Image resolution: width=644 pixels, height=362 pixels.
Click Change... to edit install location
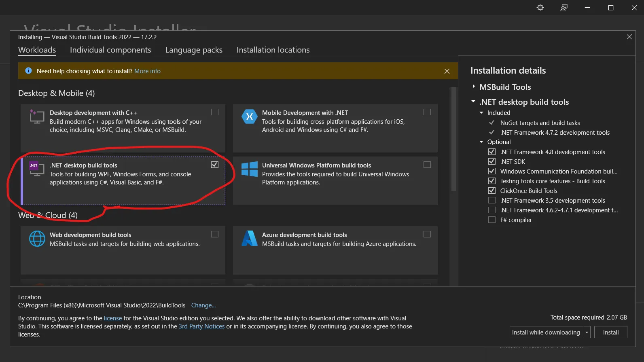203,305
